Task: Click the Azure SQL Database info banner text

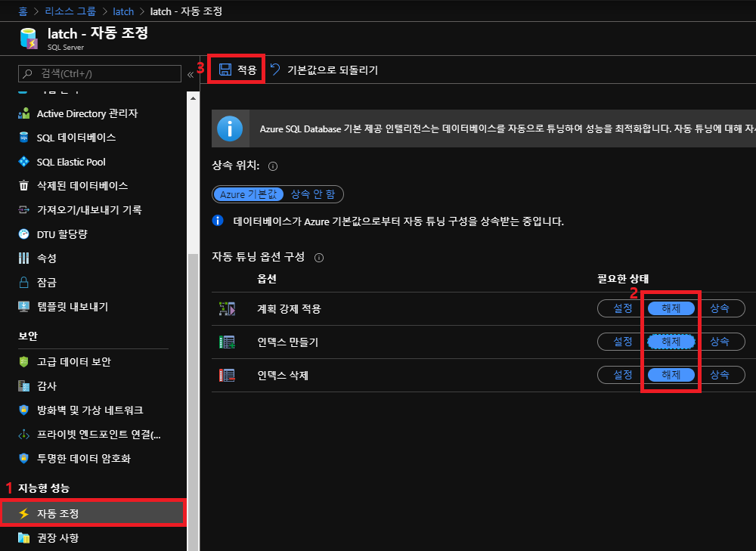Action: coord(507,128)
